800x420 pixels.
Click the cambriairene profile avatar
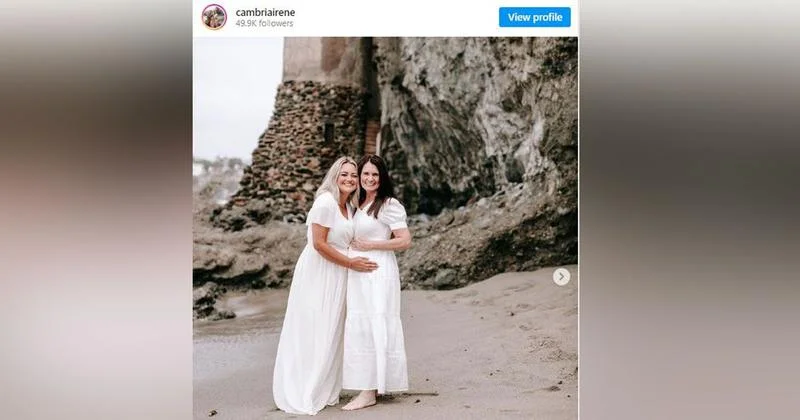214,17
